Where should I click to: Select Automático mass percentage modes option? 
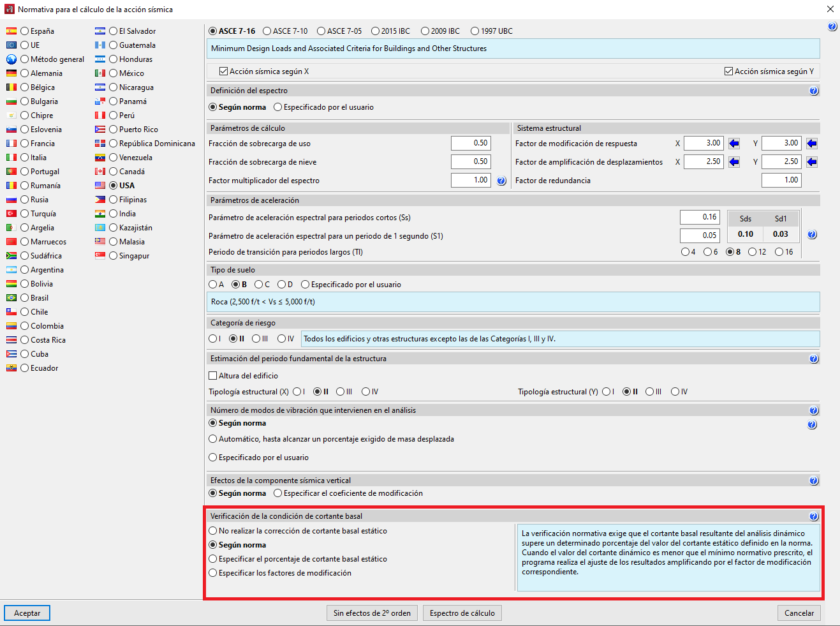213,439
